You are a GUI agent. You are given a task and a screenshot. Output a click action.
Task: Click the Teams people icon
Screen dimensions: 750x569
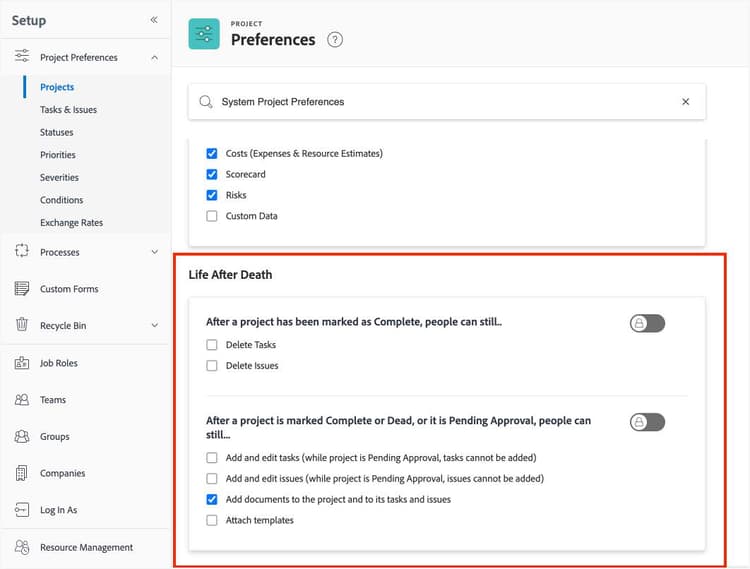click(22, 400)
